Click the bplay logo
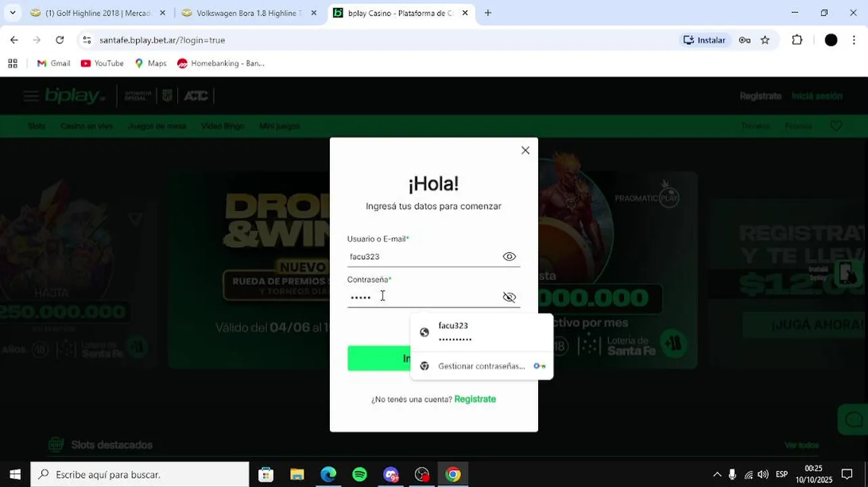Screen dimensions: 868x487 (75, 96)
